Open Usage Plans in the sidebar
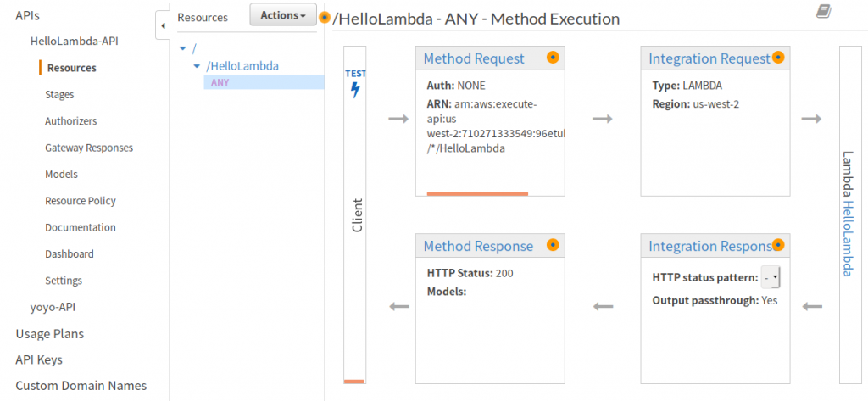Screen dimensions: 868x401 49,333
